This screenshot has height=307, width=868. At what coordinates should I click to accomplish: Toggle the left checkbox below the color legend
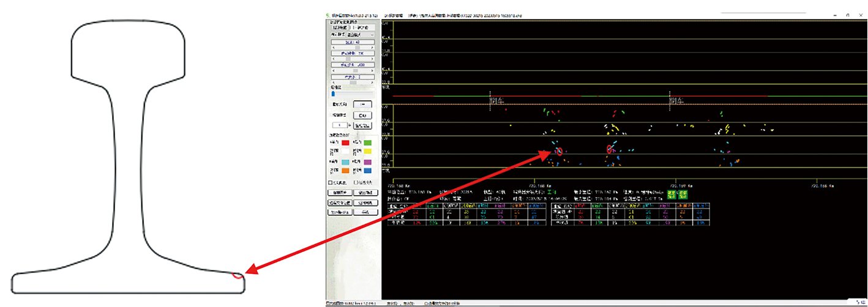331,182
